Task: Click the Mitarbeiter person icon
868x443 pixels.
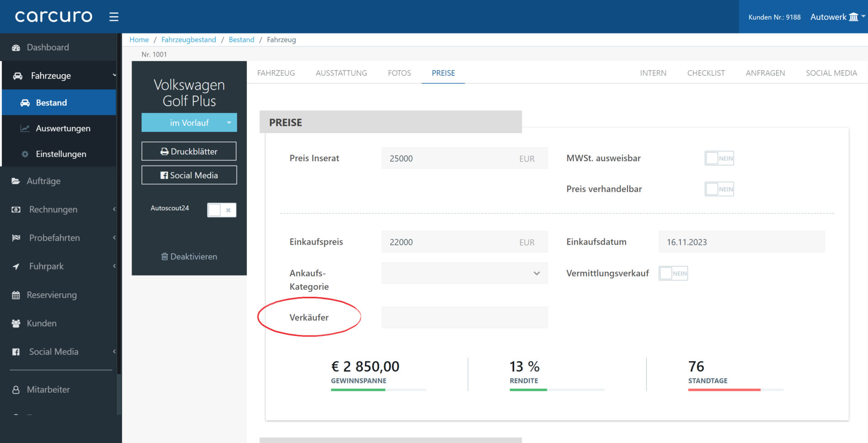Action: (16, 390)
